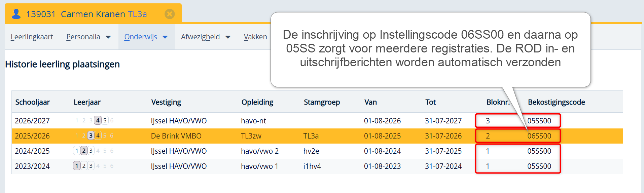
Task: Open the Vakken menu item
Action: 255,37
